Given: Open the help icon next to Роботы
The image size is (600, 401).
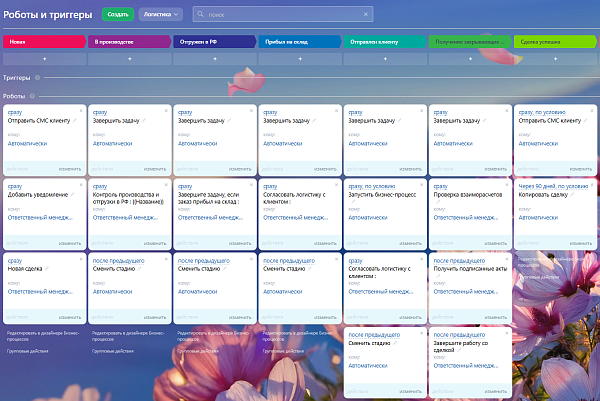Looking at the screenshot, I should 32,96.
